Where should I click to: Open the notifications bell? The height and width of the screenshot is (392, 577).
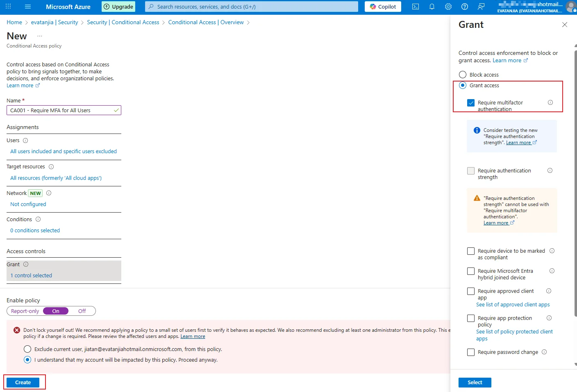432,7
